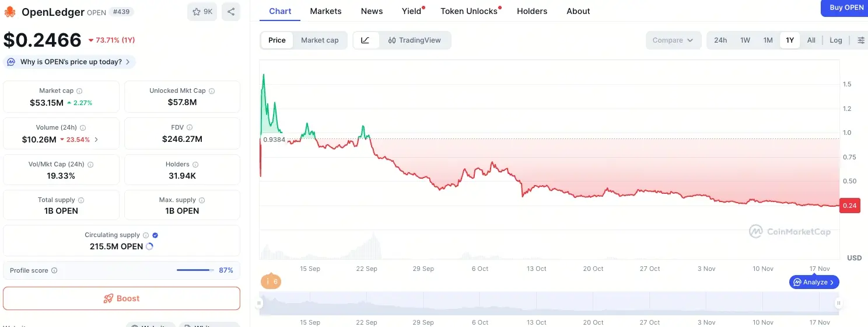Screen dimensions: 868x327
Task: Switch to the line chart icon
Action: click(366, 40)
